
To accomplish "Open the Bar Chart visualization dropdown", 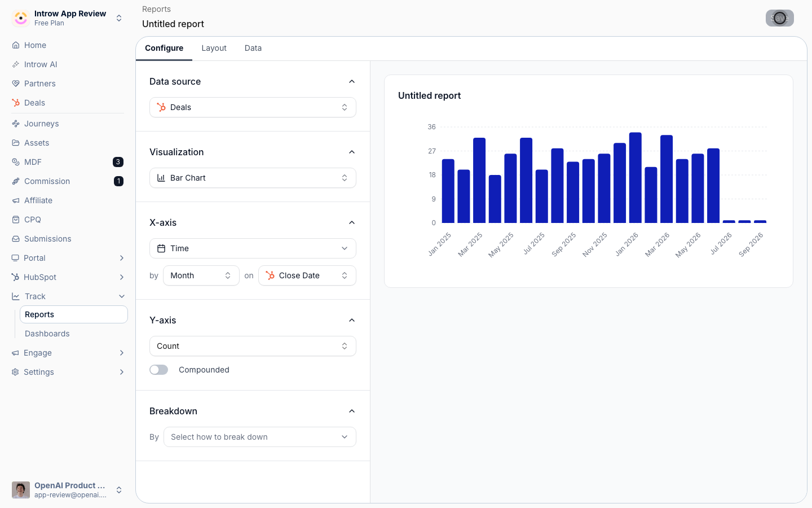I will click(253, 178).
